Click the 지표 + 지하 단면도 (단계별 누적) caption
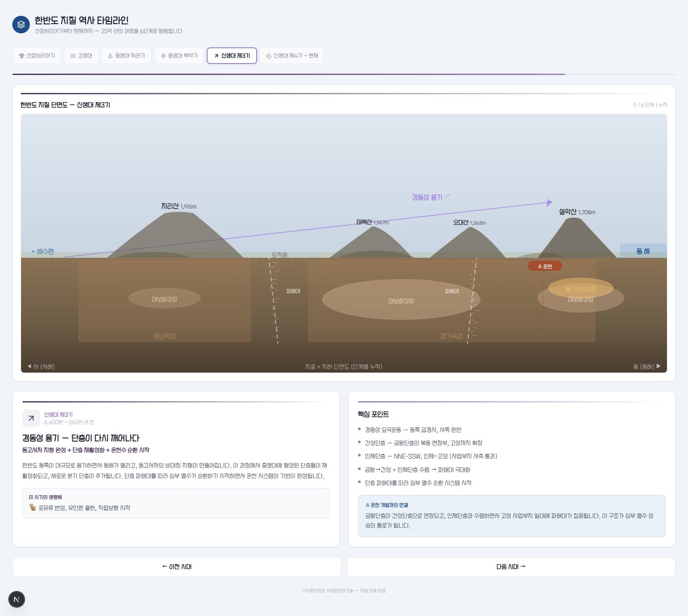 point(344,367)
